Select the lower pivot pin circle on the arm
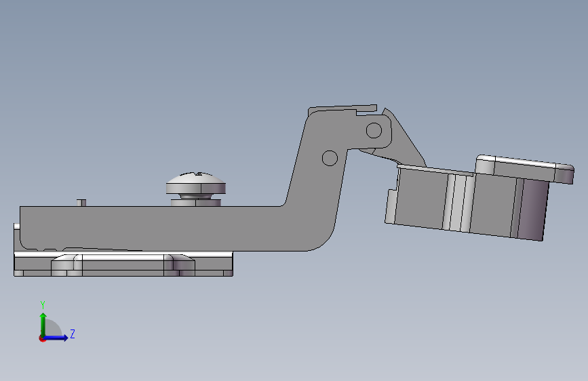Viewport: 588px width, 381px height. (x=330, y=158)
